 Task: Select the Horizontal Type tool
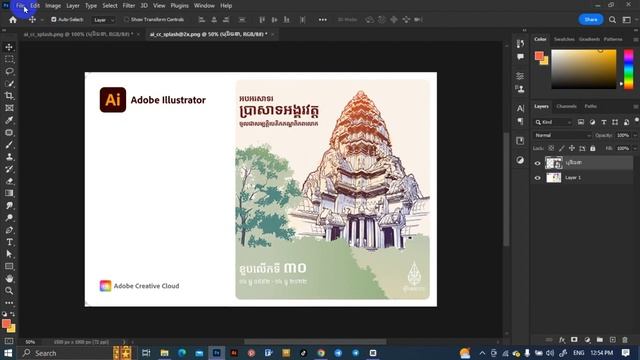pos(9,242)
